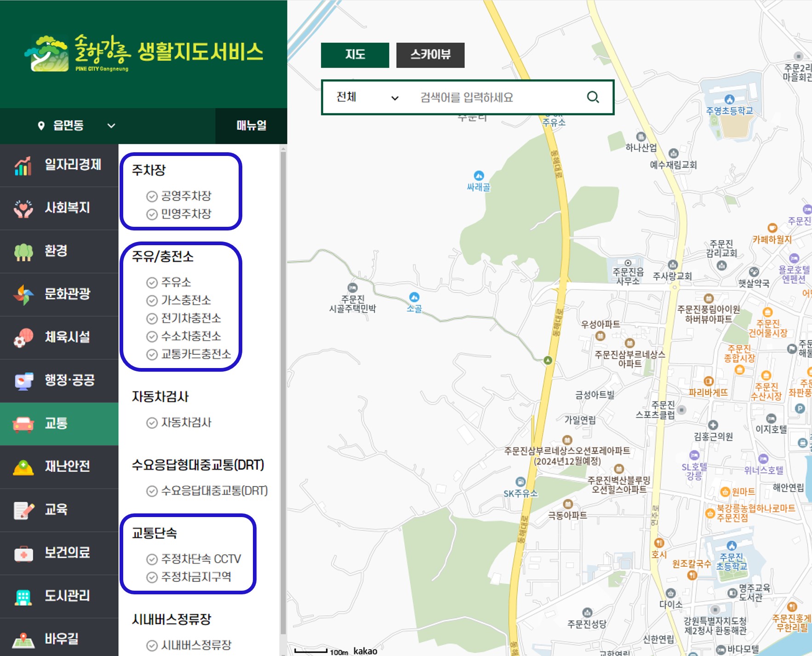Click the 자동차검사 section heading

click(x=160, y=397)
